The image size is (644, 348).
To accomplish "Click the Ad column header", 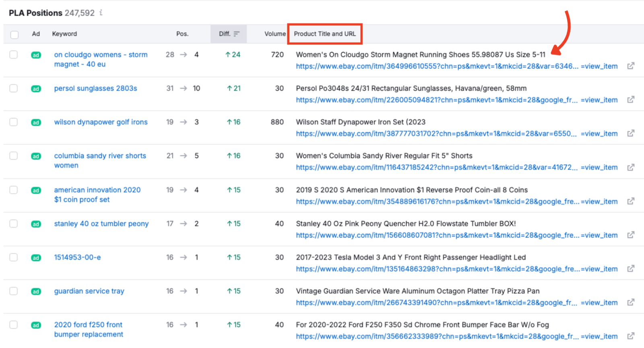I will [36, 34].
